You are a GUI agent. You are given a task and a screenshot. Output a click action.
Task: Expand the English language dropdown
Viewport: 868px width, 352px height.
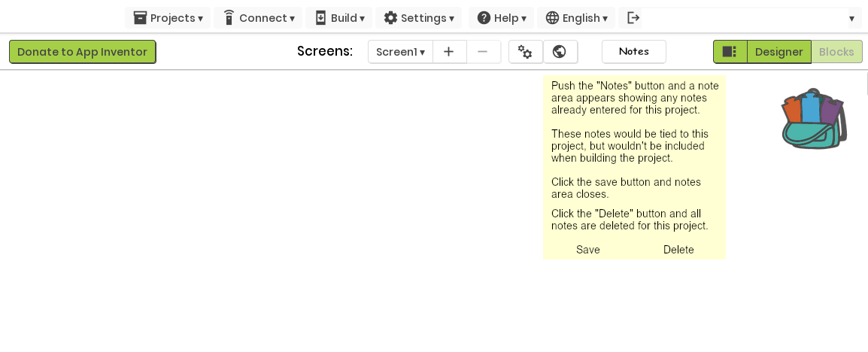click(x=576, y=18)
